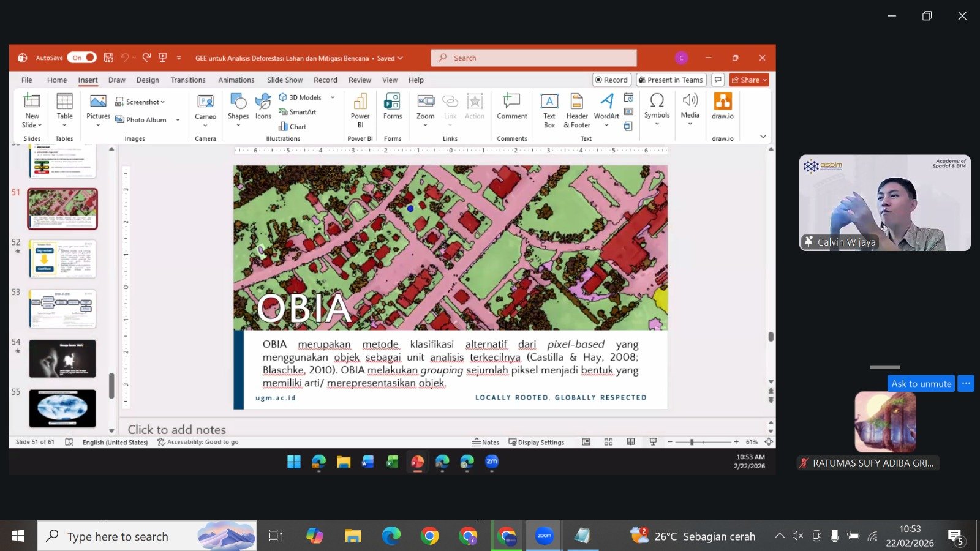Toggle the AutoSave switch off

(82, 58)
